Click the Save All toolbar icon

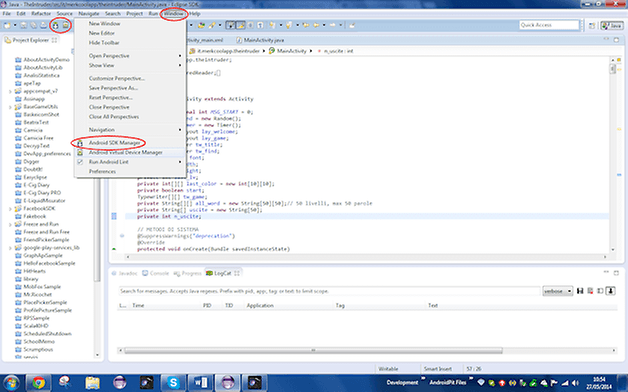click(x=34, y=26)
